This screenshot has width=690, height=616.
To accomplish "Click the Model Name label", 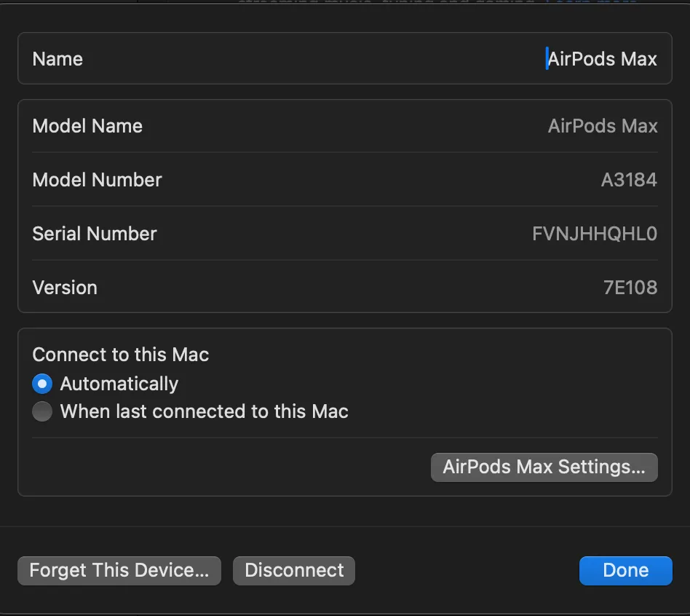I will [87, 127].
